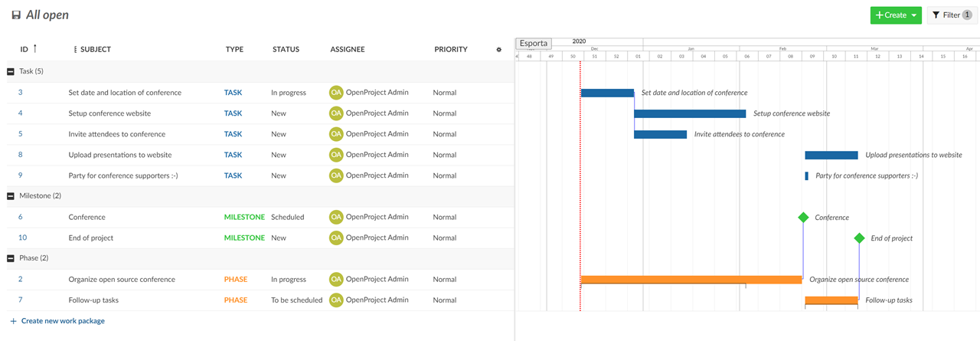
Task: Click the OA avatar in Upload presentations row
Action: (x=336, y=155)
